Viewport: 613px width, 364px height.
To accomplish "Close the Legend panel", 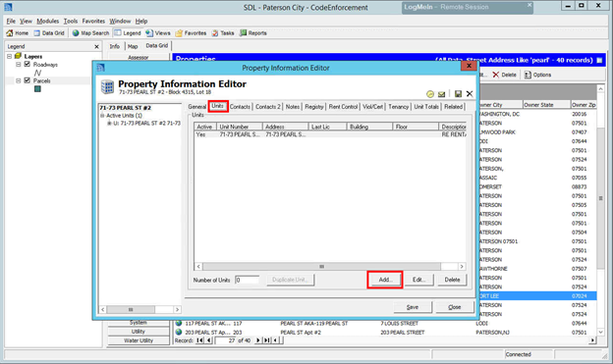I will [96, 46].
